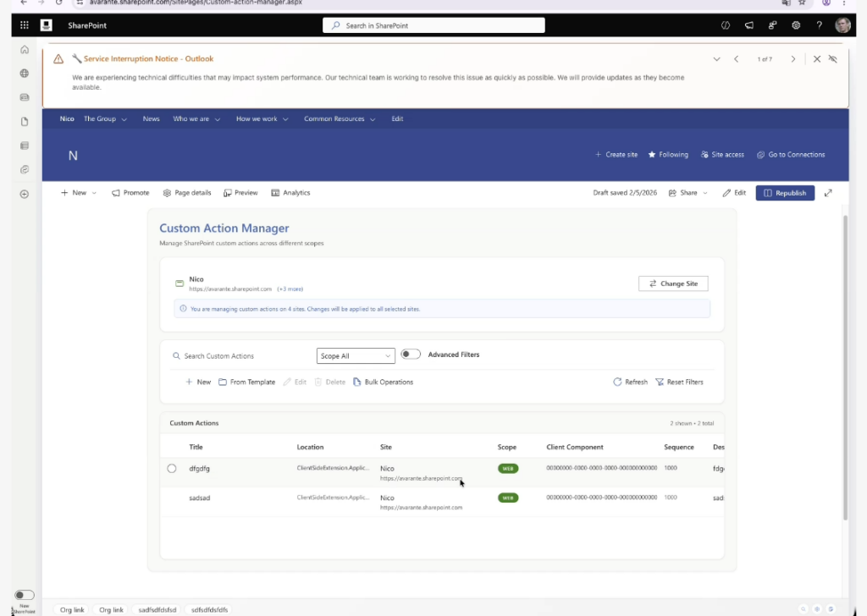Open the SharePoint app launcher waffle icon
Screen dimensions: 867x616
tap(25, 25)
